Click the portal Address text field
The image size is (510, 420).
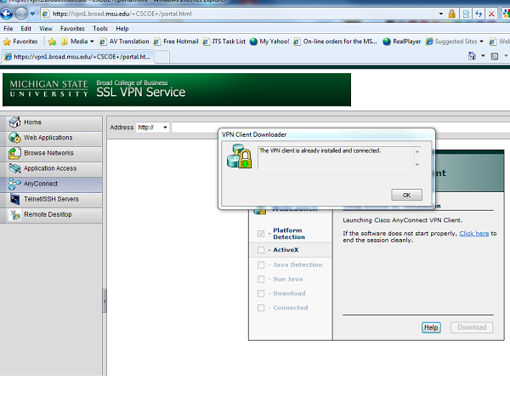click(195, 128)
